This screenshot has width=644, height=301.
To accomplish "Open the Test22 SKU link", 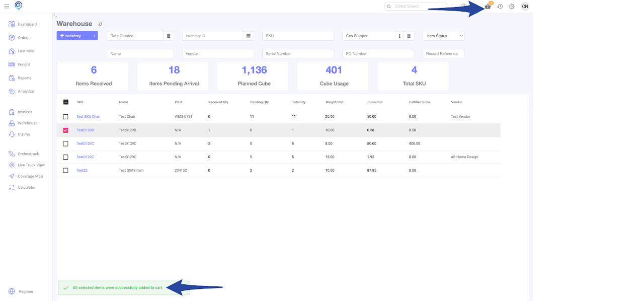I will tap(82, 170).
